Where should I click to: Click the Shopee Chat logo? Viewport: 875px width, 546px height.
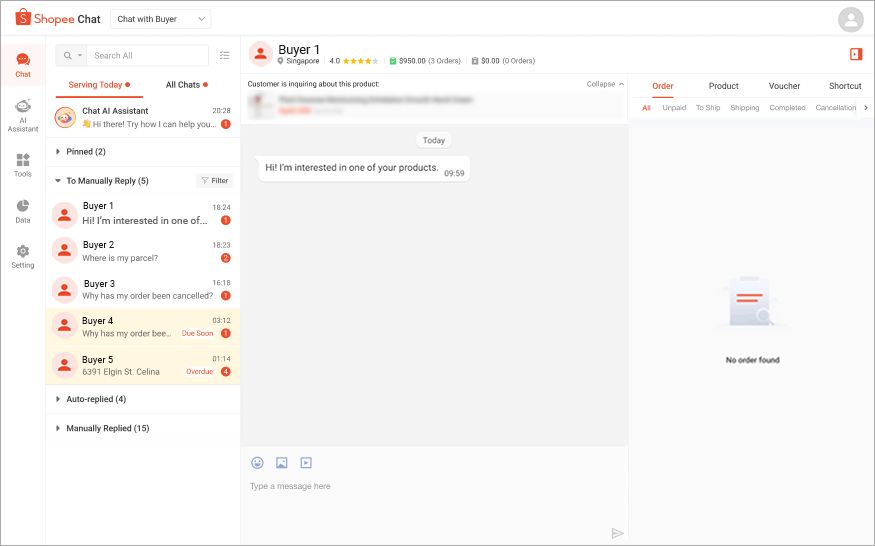coord(58,18)
